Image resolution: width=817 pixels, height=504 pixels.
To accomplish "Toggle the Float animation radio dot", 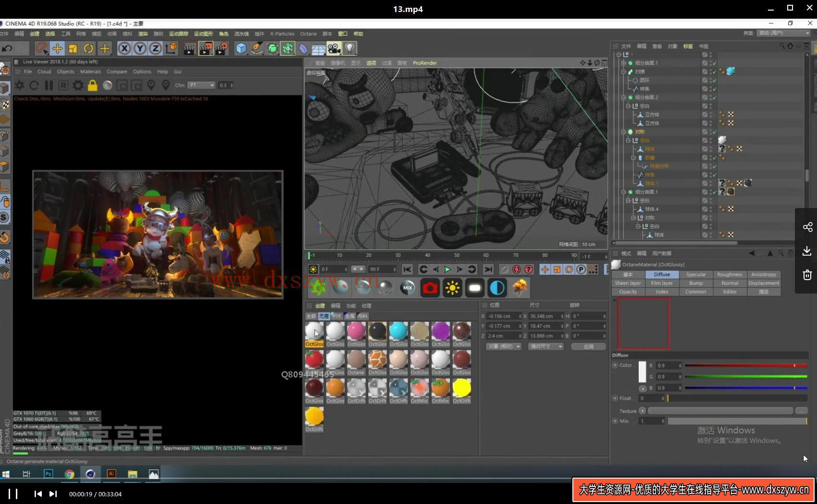I will click(615, 398).
